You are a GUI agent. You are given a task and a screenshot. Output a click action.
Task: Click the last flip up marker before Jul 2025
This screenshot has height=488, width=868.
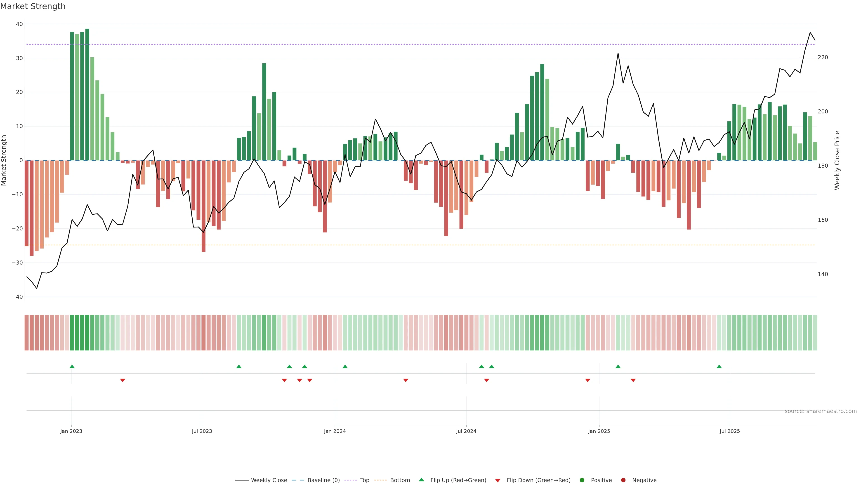click(x=719, y=366)
